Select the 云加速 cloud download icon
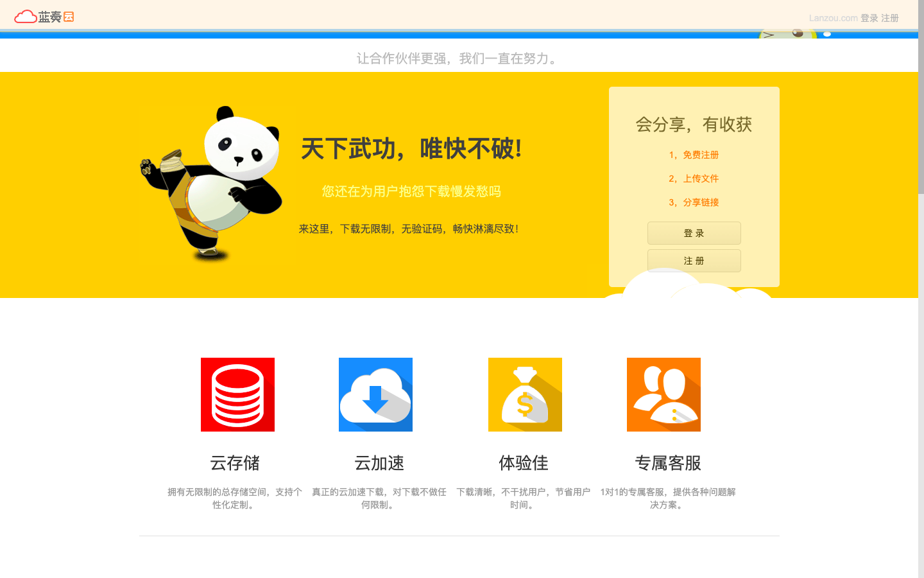This screenshot has height=578, width=924. 375,394
